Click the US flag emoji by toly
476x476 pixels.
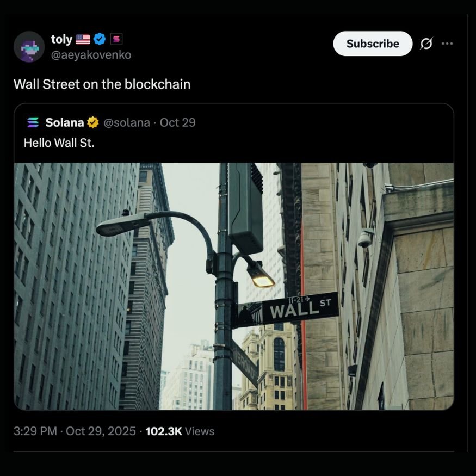(83, 39)
